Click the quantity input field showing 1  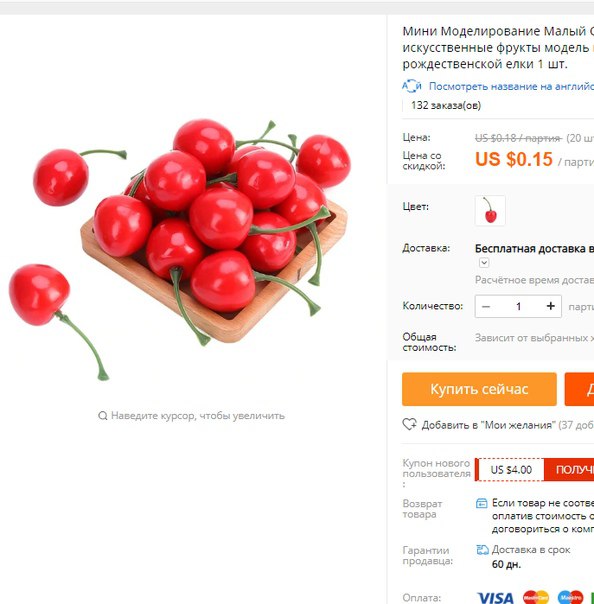coord(518,306)
